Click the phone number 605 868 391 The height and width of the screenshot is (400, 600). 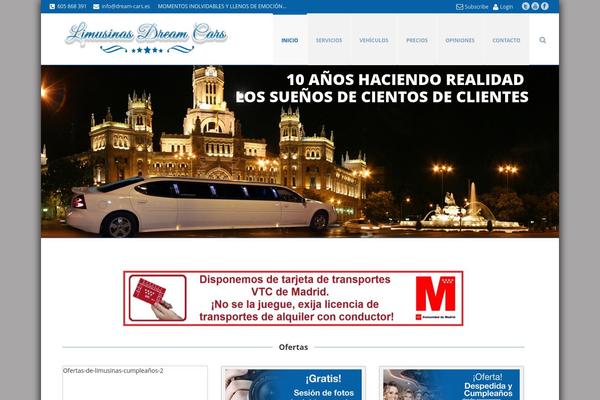point(72,7)
